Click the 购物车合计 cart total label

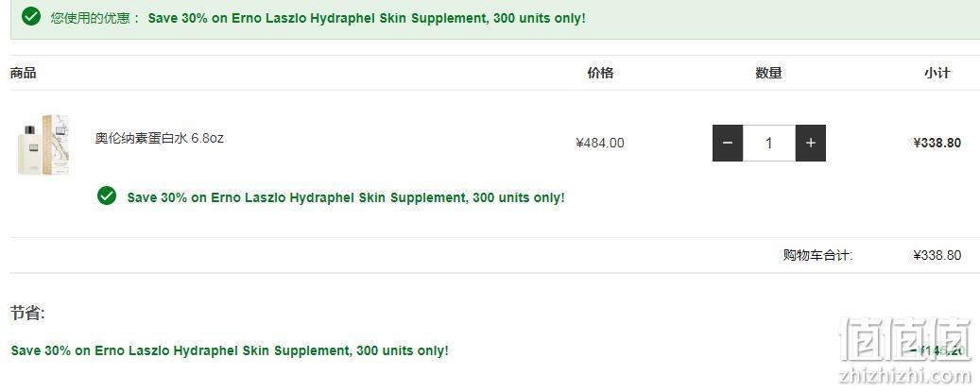point(818,255)
